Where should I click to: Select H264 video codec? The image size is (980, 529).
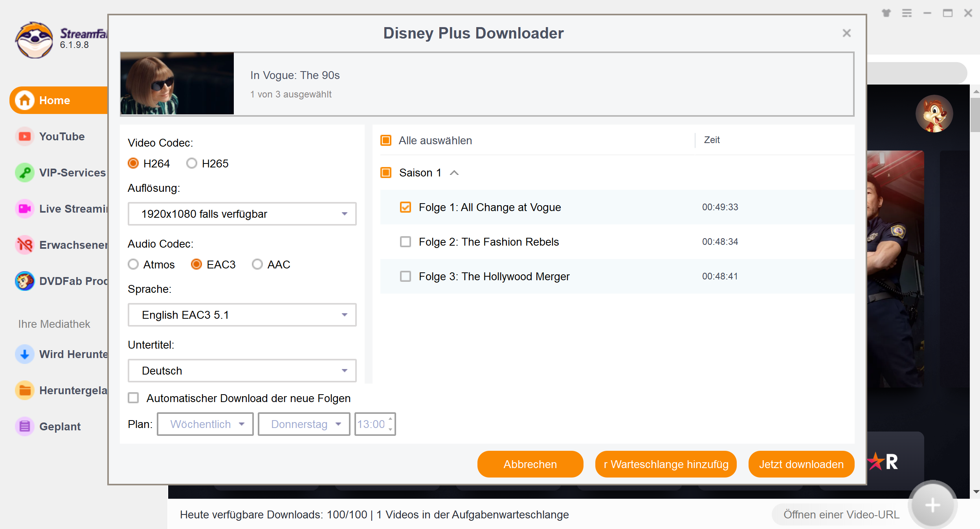pyautogui.click(x=134, y=163)
